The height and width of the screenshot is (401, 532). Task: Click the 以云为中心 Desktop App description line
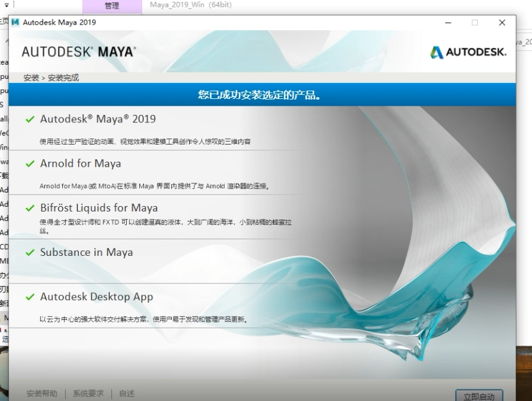click(144, 319)
